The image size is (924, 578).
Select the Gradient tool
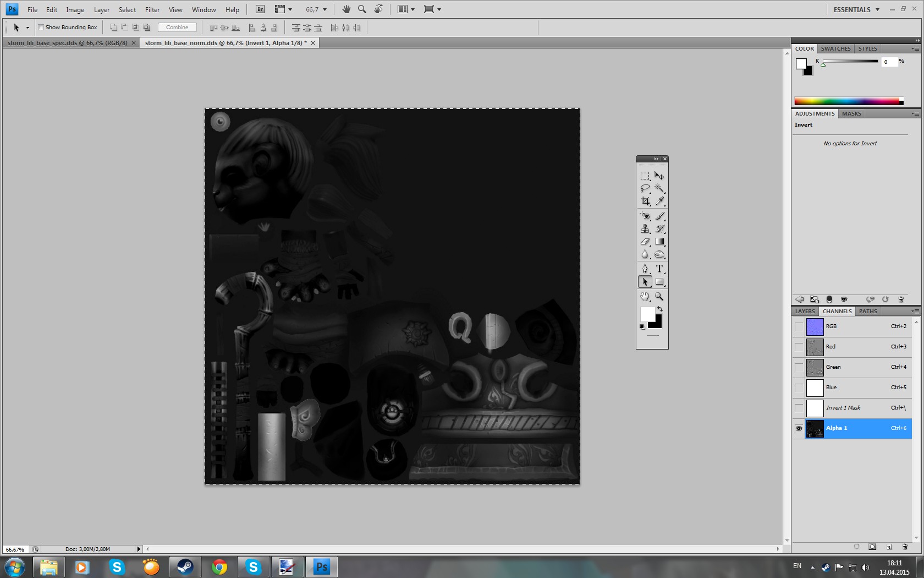(x=659, y=241)
